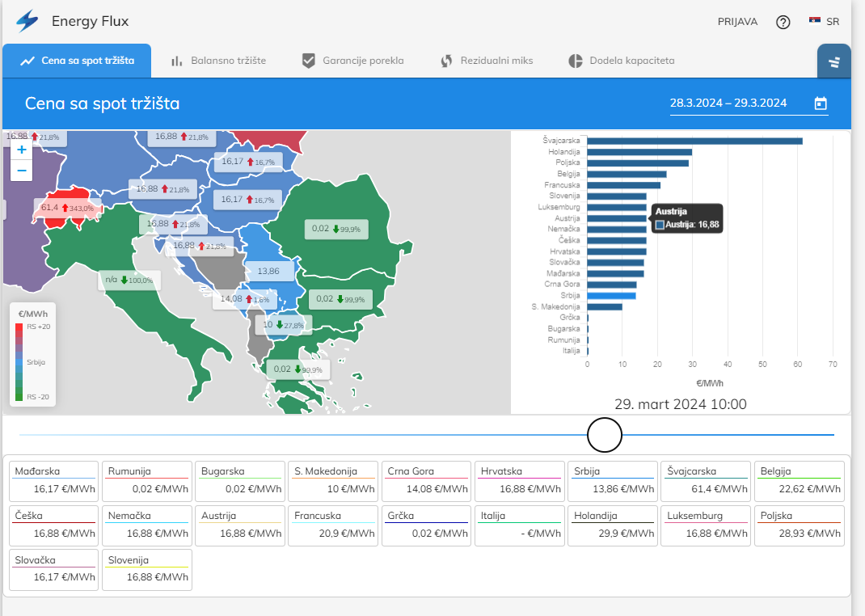Screen dimensions: 865x616
Task: Click the Švajcarska bar in chart
Action: coord(694,141)
